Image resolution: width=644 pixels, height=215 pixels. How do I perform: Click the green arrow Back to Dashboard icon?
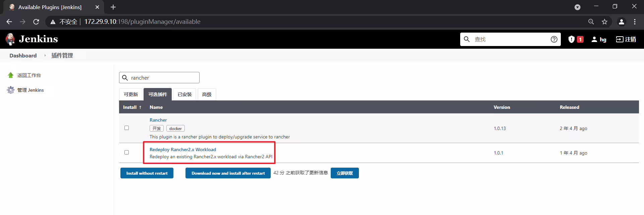[x=11, y=75]
